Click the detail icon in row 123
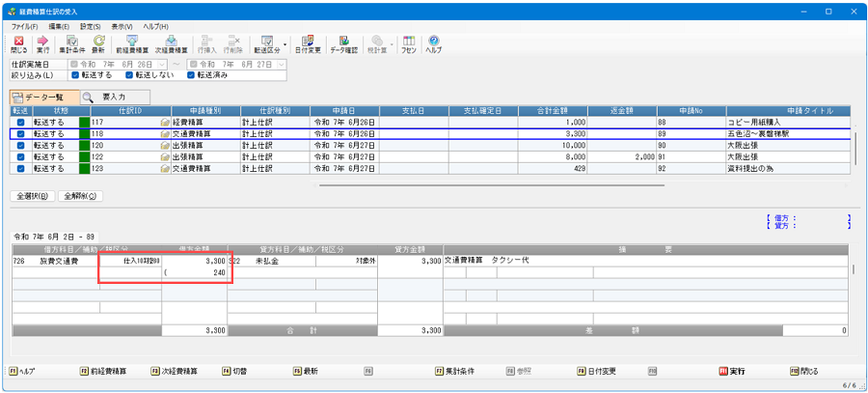This screenshot has width=868, height=393. 165,169
